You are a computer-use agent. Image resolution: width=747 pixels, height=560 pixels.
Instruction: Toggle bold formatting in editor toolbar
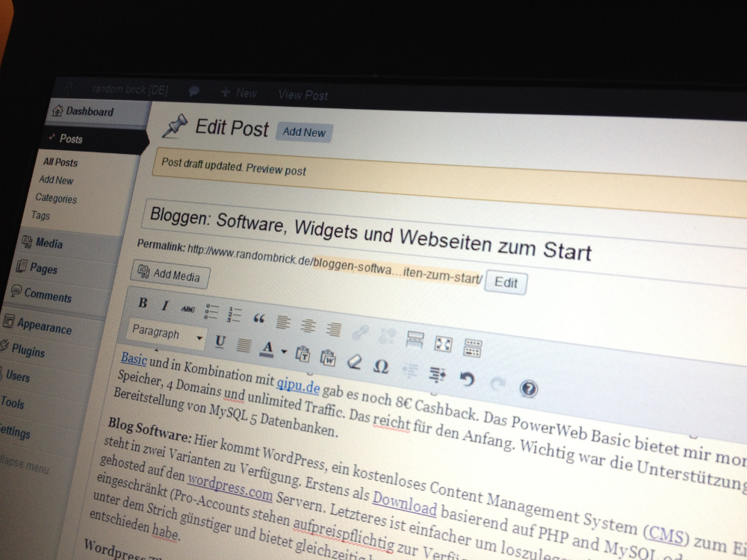pos(143,303)
